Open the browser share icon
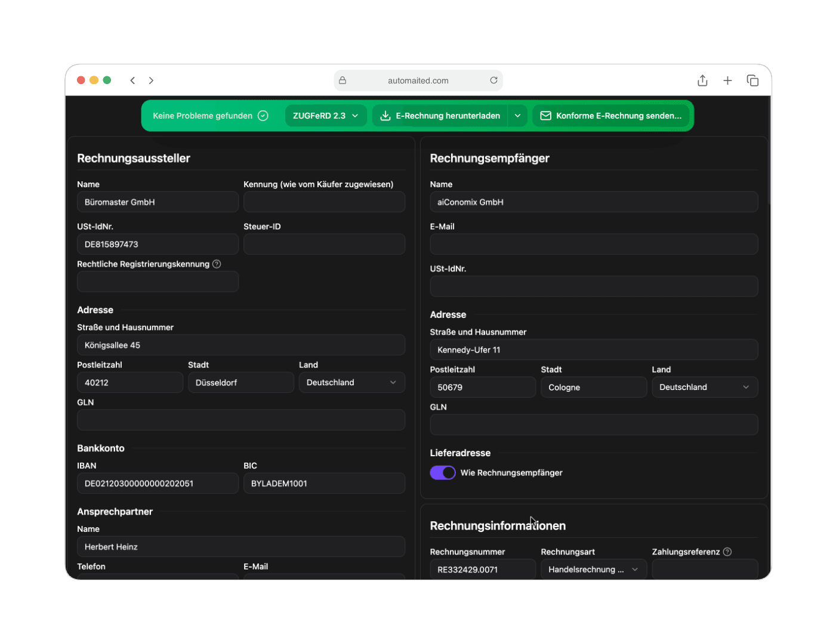The height and width of the screenshot is (644, 836). [702, 80]
